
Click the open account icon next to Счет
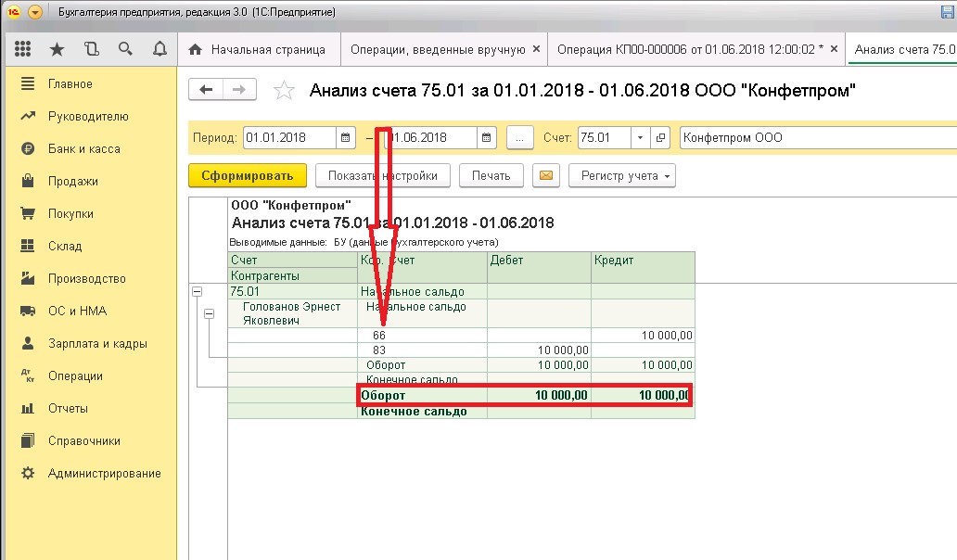tap(659, 138)
